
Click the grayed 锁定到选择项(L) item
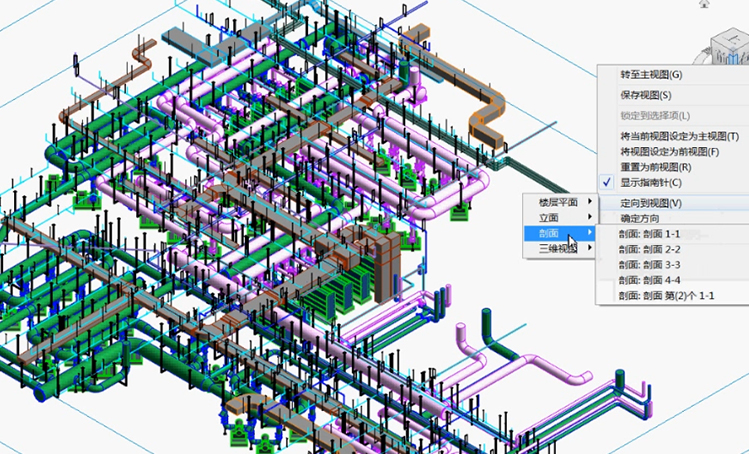coord(661,116)
